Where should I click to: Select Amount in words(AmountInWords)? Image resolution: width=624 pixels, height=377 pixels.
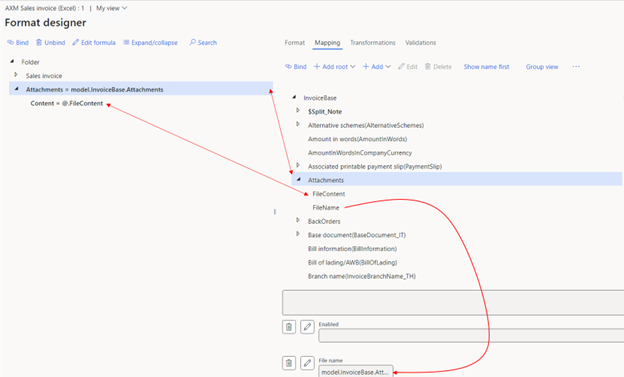(x=357, y=139)
